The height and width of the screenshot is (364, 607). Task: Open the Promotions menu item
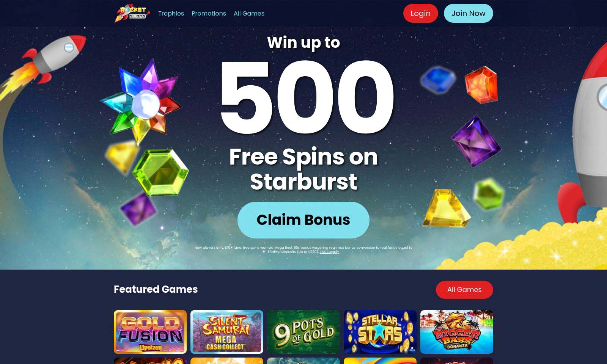[x=209, y=13]
